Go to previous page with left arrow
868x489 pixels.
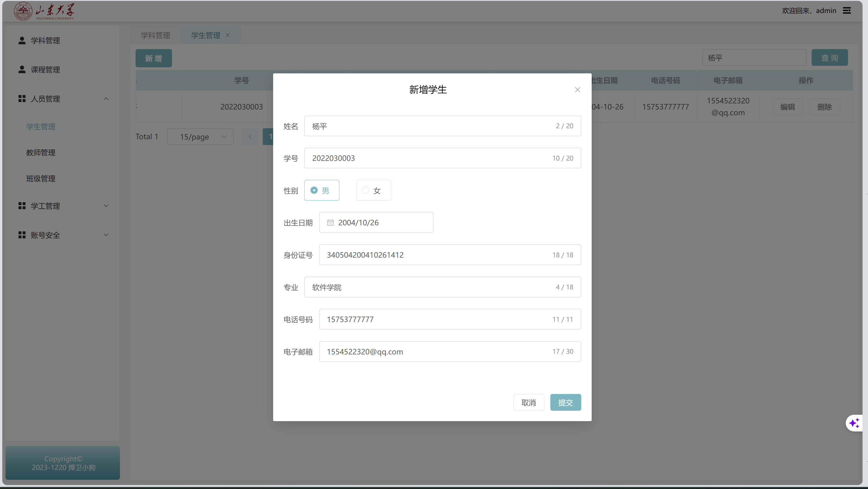pos(250,136)
